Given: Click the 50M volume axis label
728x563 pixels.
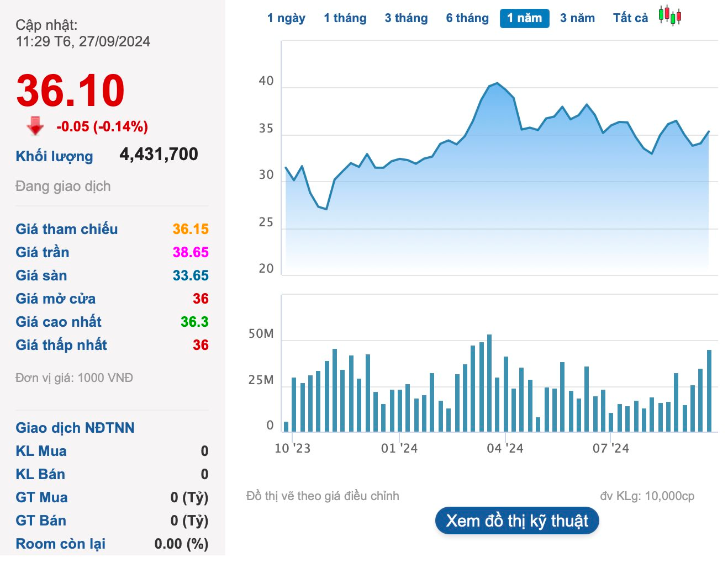Looking at the screenshot, I should (x=261, y=334).
